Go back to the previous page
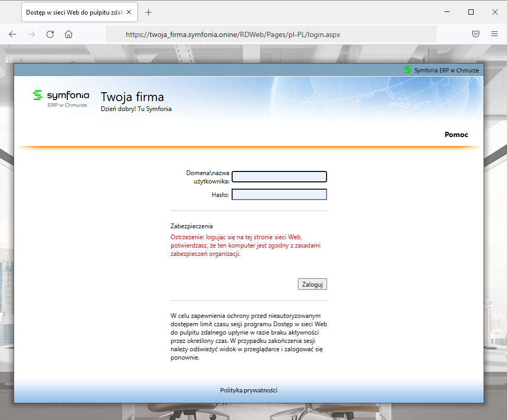This screenshot has height=420, width=507. click(x=13, y=34)
